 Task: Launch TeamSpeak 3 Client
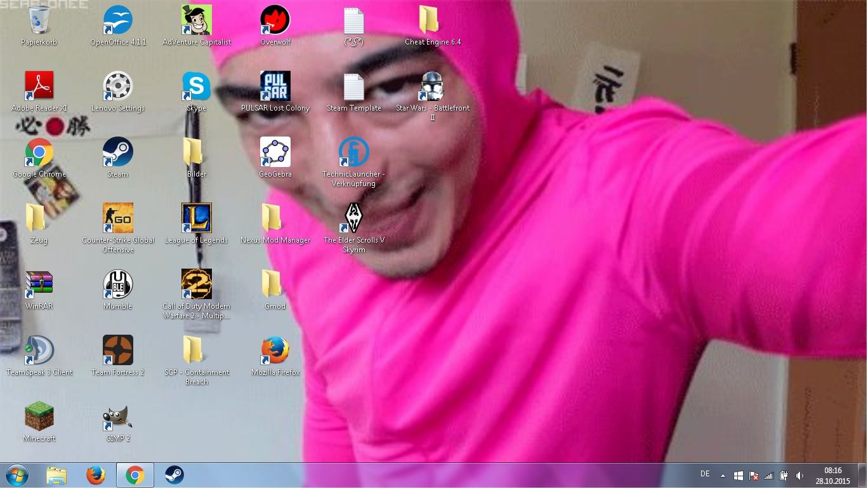[x=39, y=351]
